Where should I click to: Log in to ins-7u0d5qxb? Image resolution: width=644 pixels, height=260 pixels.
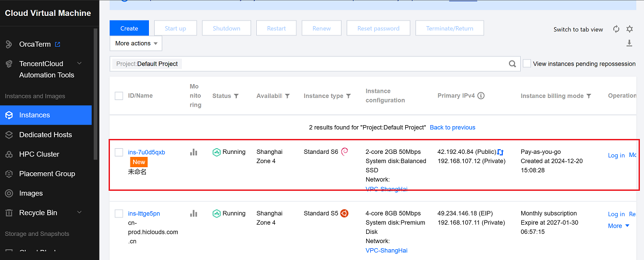(x=616, y=155)
